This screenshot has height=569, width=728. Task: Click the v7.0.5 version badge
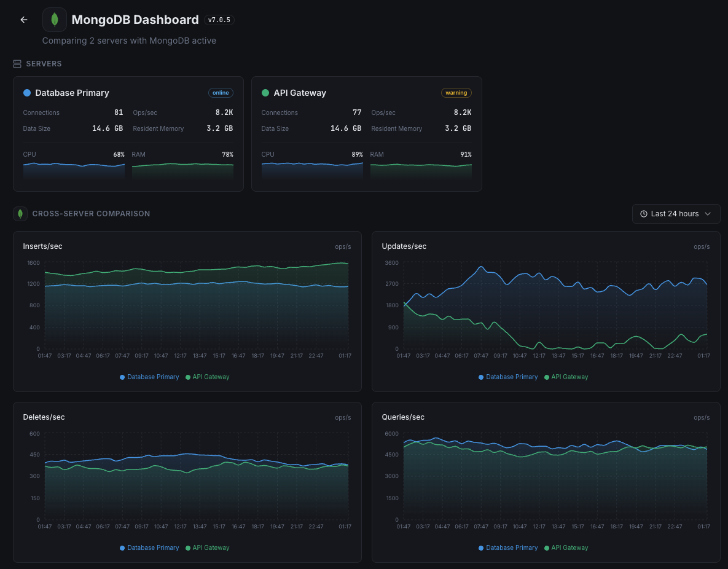click(219, 19)
